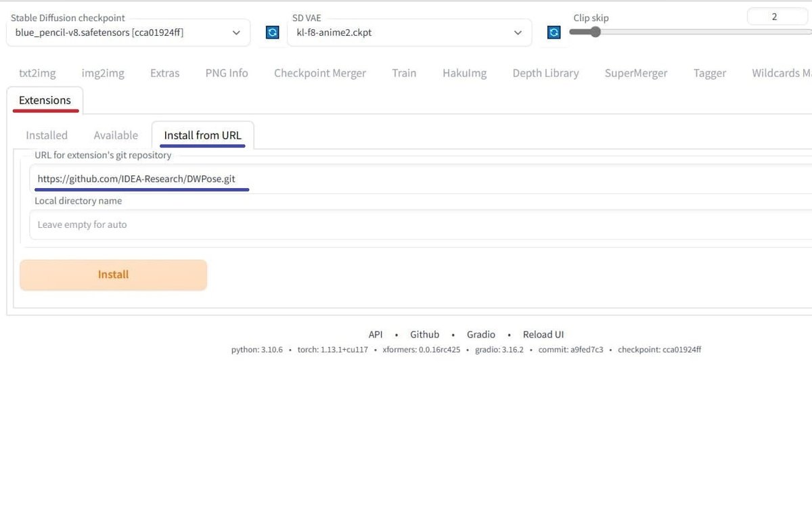Open the Available extensions tab

tap(116, 135)
